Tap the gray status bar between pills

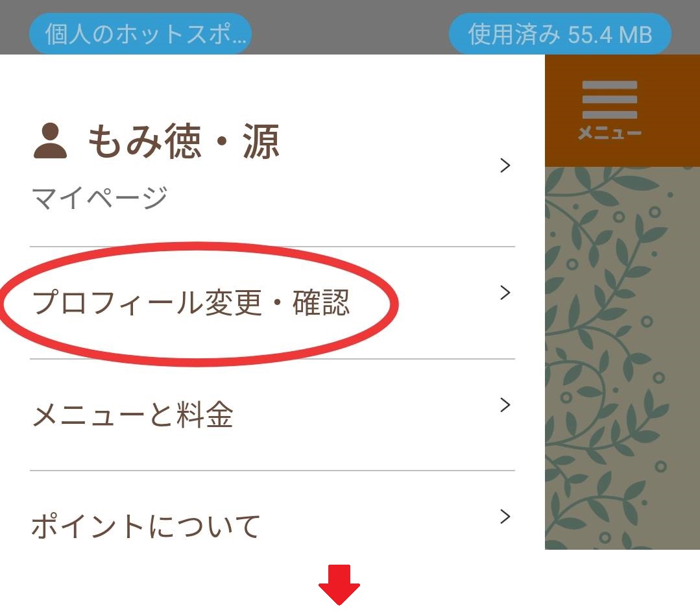[350, 28]
